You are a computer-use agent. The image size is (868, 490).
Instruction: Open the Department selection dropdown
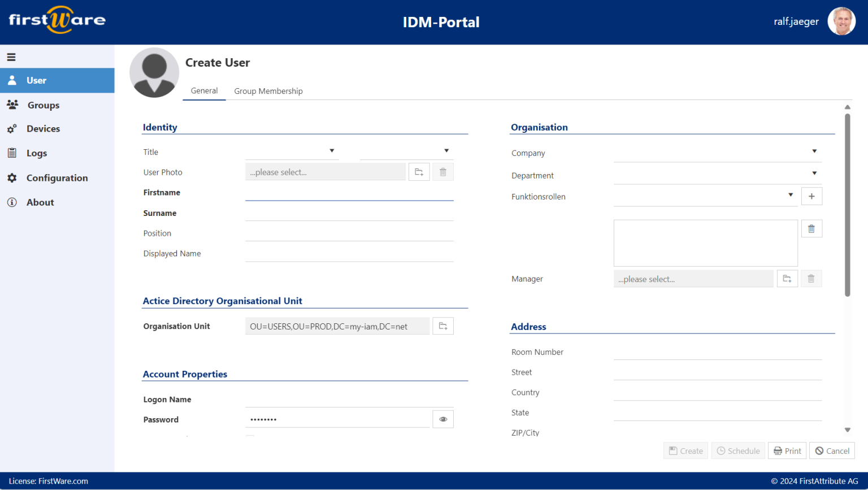click(814, 174)
